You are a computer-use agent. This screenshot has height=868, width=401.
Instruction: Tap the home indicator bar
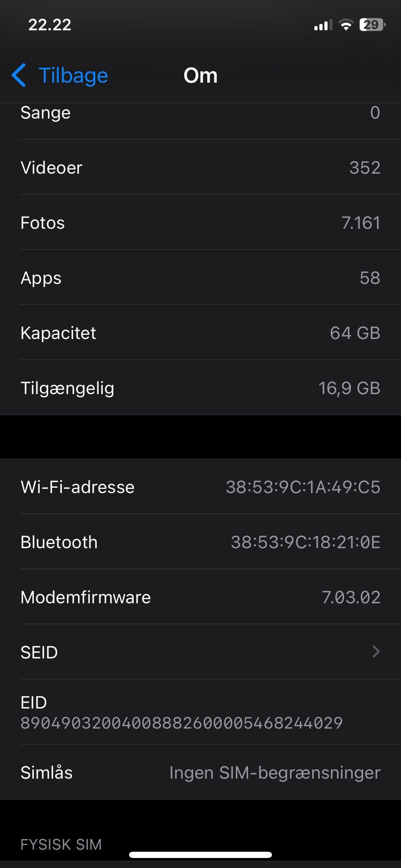coord(200,855)
